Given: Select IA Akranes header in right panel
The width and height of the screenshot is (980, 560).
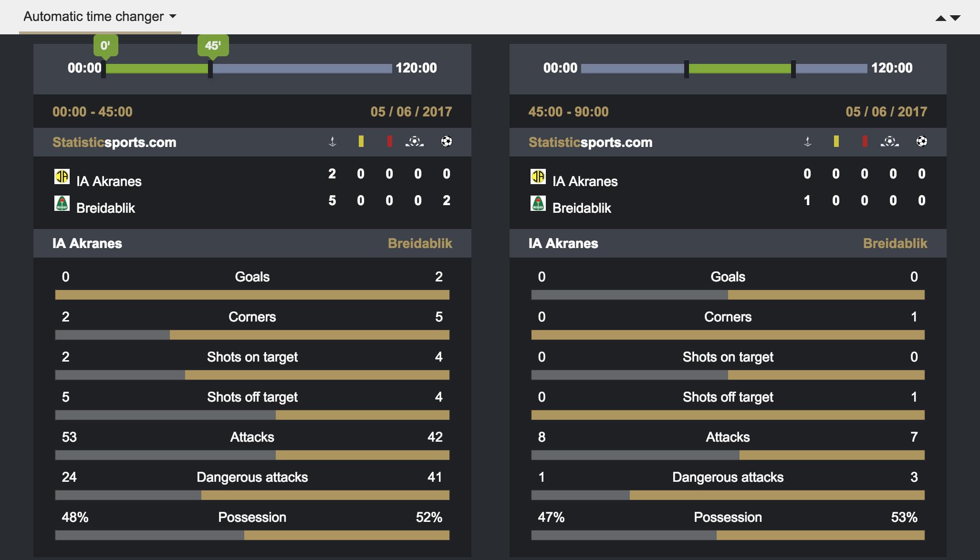Looking at the screenshot, I should 563,243.
